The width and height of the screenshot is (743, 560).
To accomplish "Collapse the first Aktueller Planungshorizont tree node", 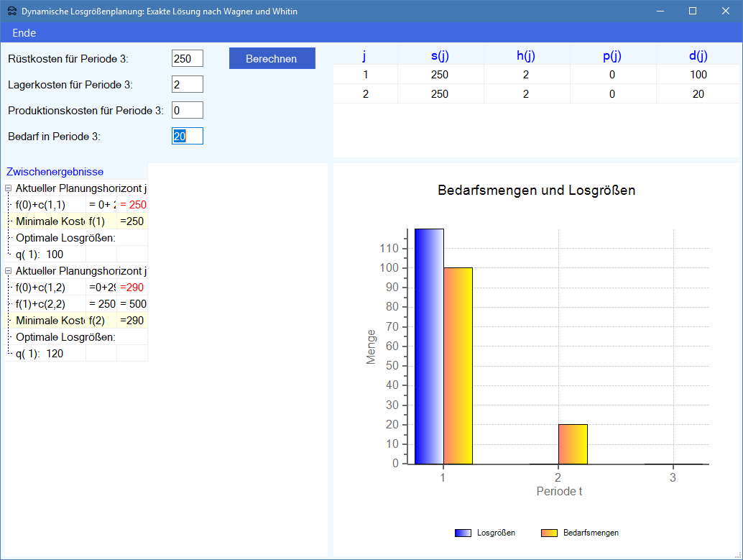I will pos(9,188).
